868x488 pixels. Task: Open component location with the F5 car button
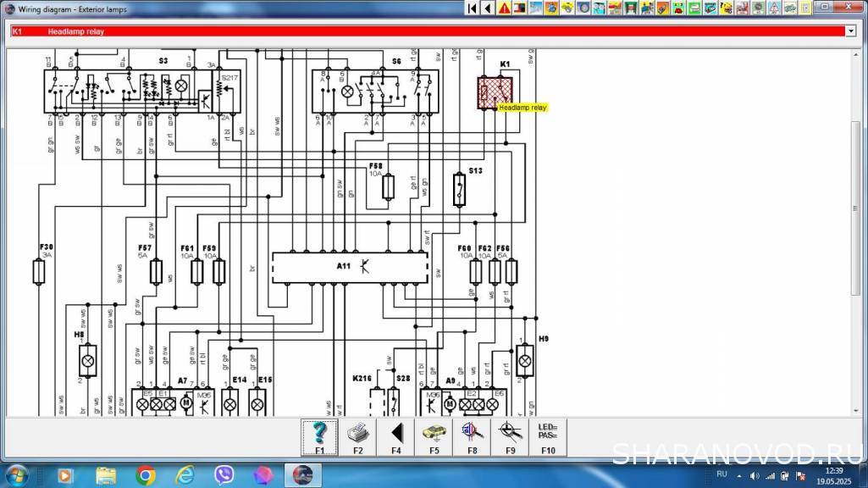point(434,437)
